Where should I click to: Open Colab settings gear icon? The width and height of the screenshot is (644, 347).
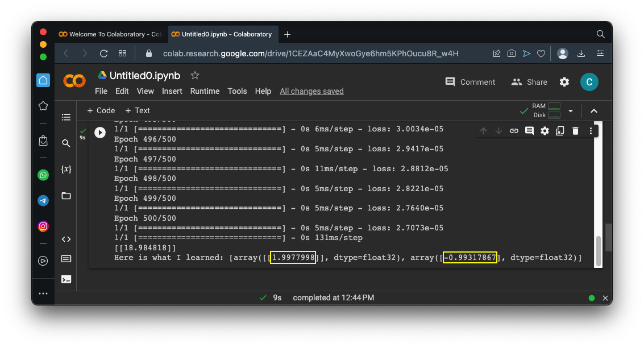(564, 82)
